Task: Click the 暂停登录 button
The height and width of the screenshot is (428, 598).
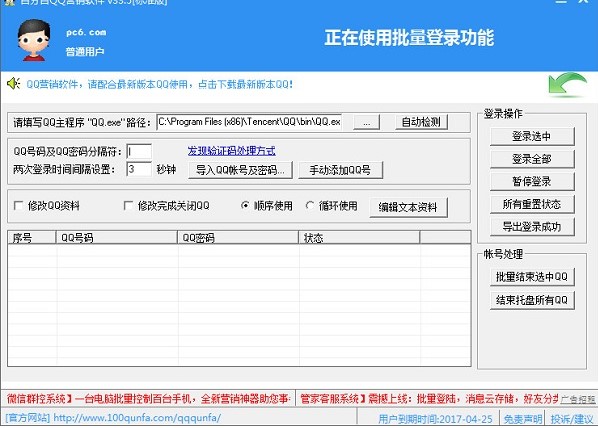Action: (x=532, y=181)
